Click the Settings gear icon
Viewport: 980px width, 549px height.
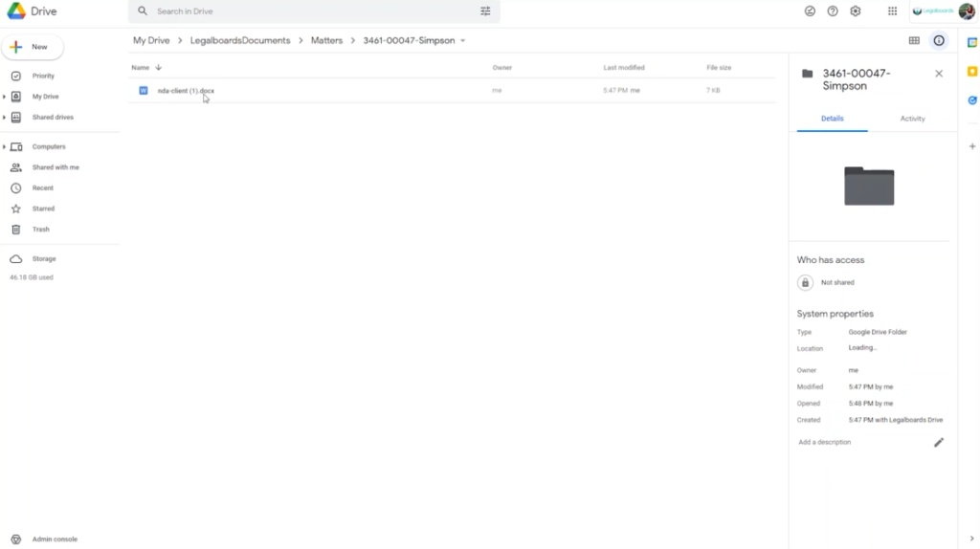point(856,11)
